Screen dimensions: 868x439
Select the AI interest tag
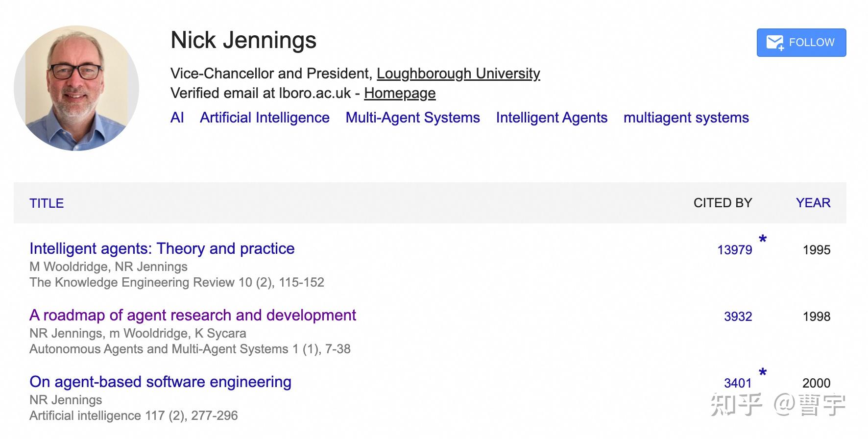pyautogui.click(x=177, y=118)
